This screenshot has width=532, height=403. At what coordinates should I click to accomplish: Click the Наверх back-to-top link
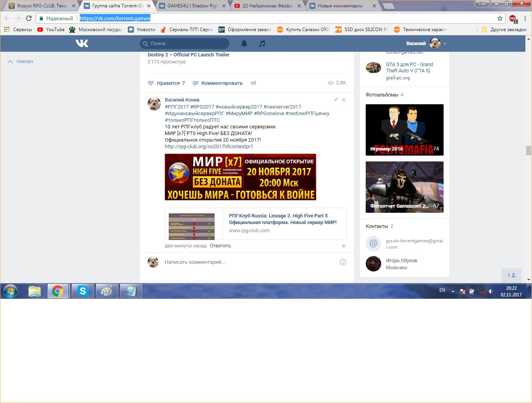(21, 61)
